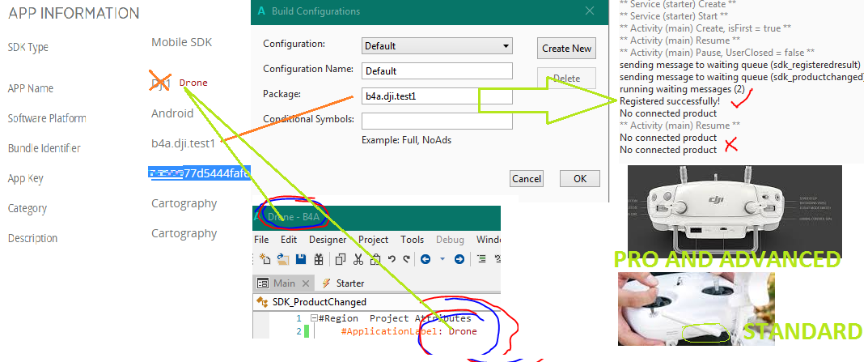Open the SDK_ProductChanged sub selector

(376, 302)
